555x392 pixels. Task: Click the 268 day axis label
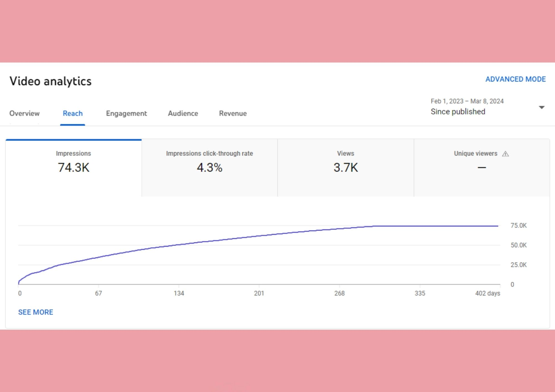(339, 293)
